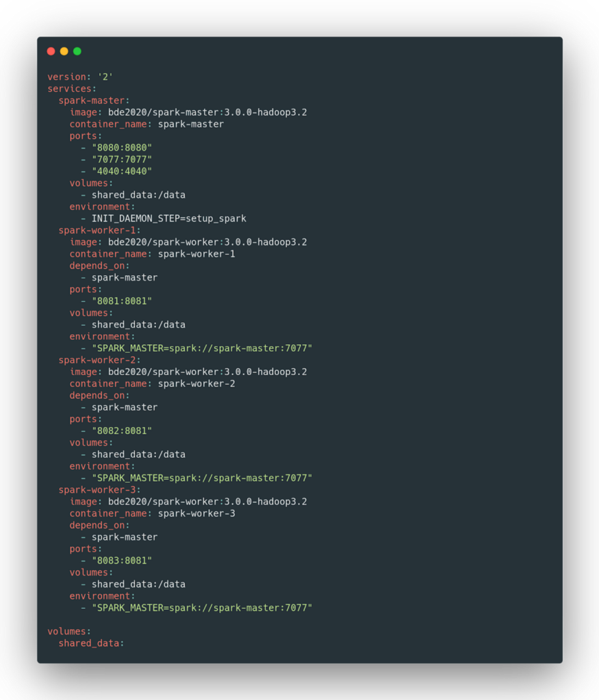Click the spark-worker-1 service key

coord(99,231)
